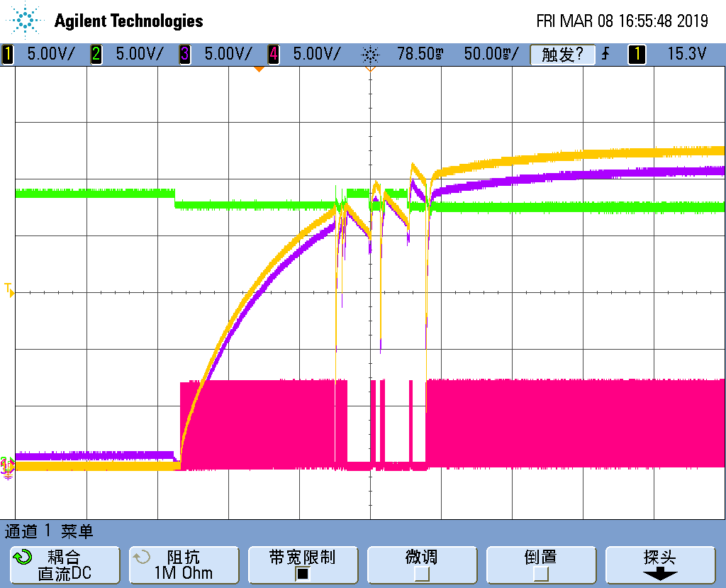
Task: Click the 15.3V trigger level value
Action: [686, 54]
